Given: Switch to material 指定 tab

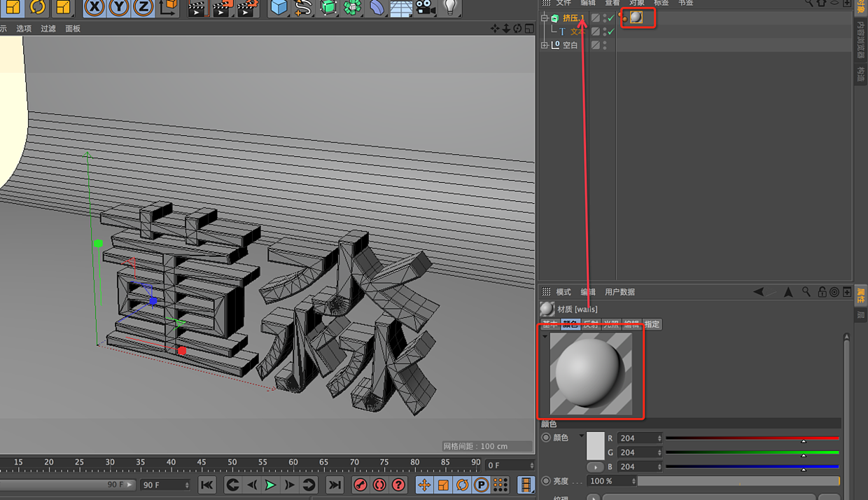Looking at the screenshot, I should pos(652,324).
